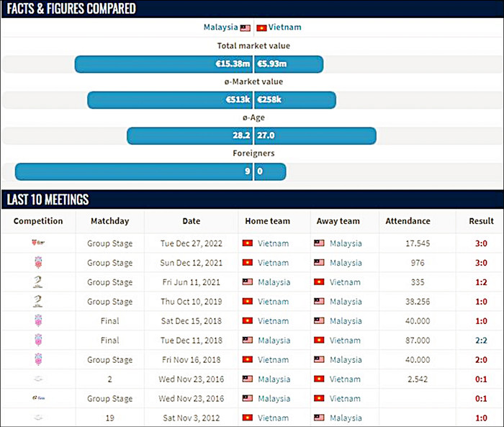Open the 1:2 result for Jun 11, 2021
The width and height of the screenshot is (504, 427).
(x=481, y=282)
